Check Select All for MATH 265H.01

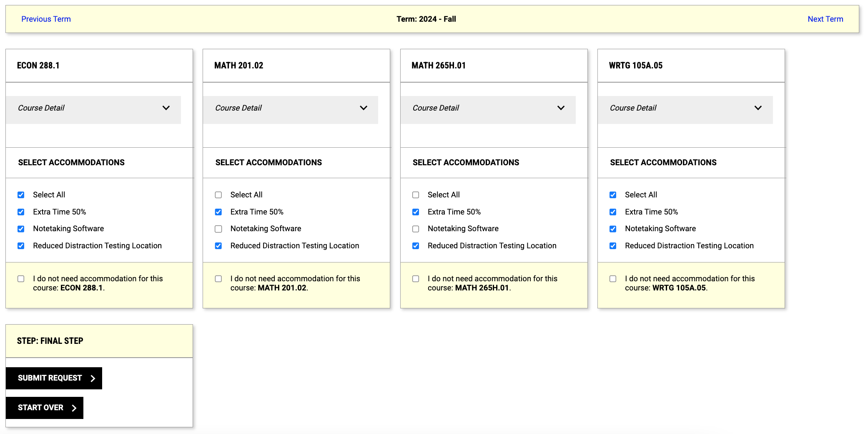pyautogui.click(x=416, y=195)
